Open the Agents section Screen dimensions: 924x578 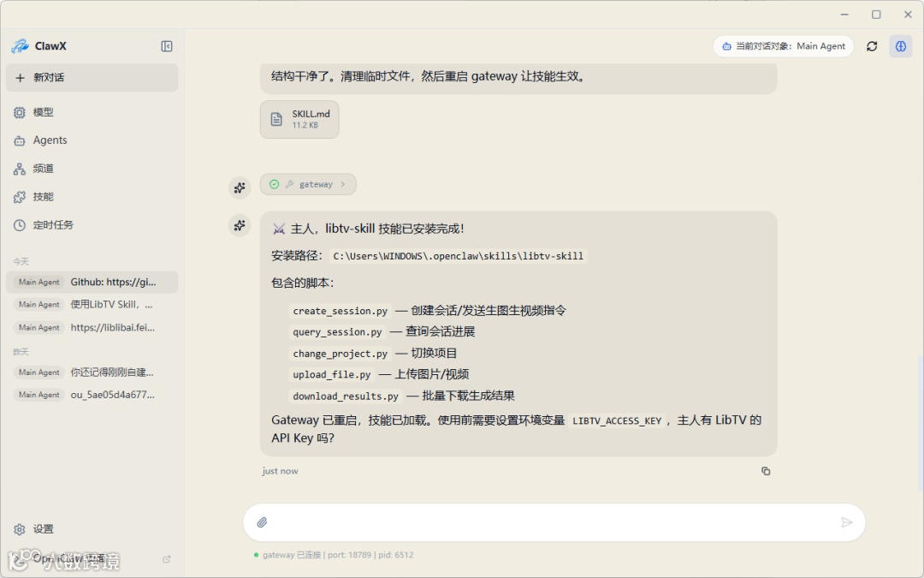click(x=92, y=140)
